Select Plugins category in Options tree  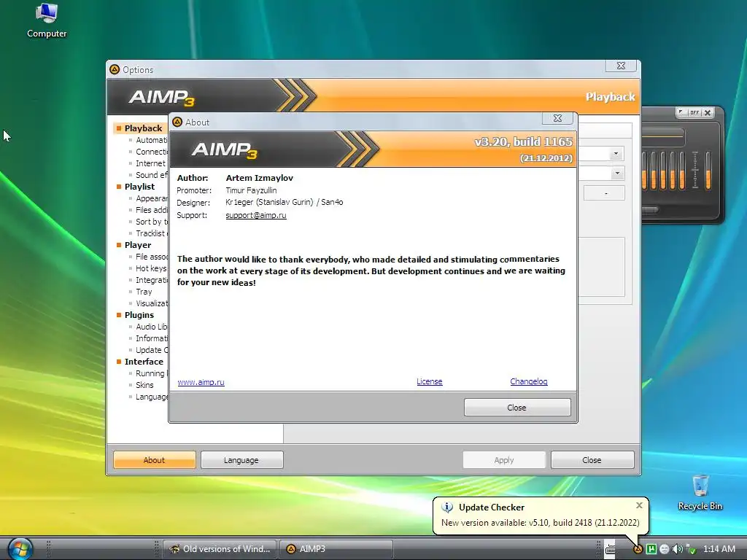tap(139, 315)
